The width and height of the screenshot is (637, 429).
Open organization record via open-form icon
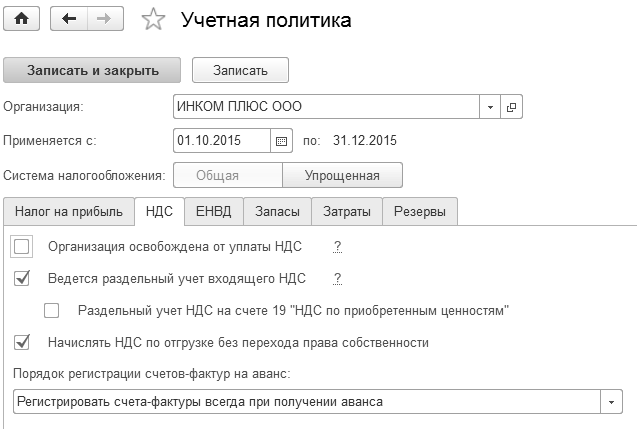click(x=511, y=107)
